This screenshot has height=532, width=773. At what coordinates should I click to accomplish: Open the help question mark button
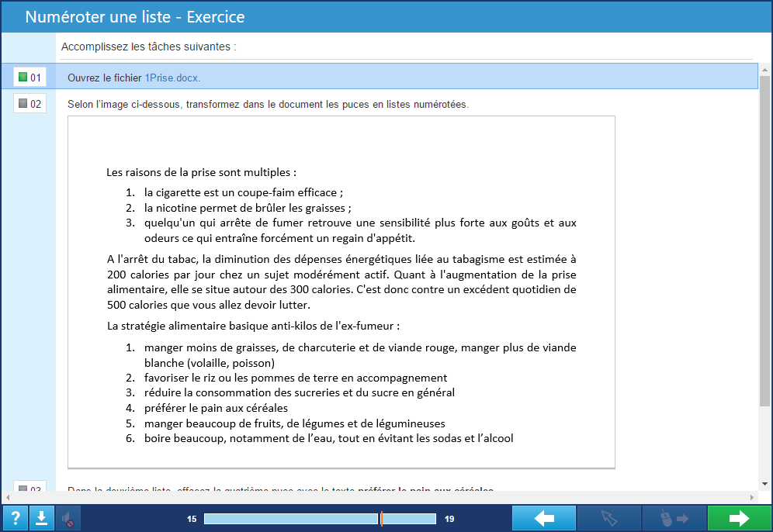click(16, 518)
